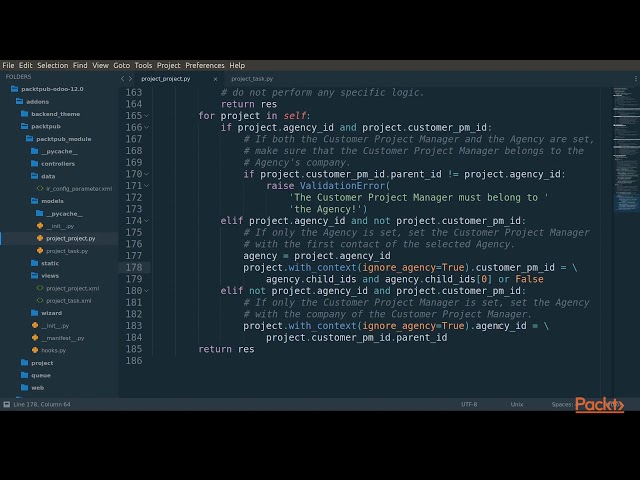640x480 pixels.
Task: Open the Selection menu
Action: point(53,65)
